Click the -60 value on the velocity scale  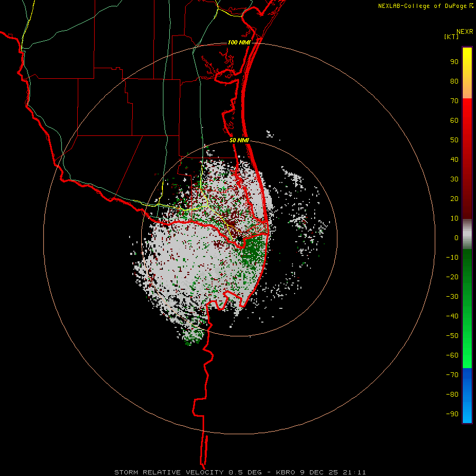pos(452,355)
